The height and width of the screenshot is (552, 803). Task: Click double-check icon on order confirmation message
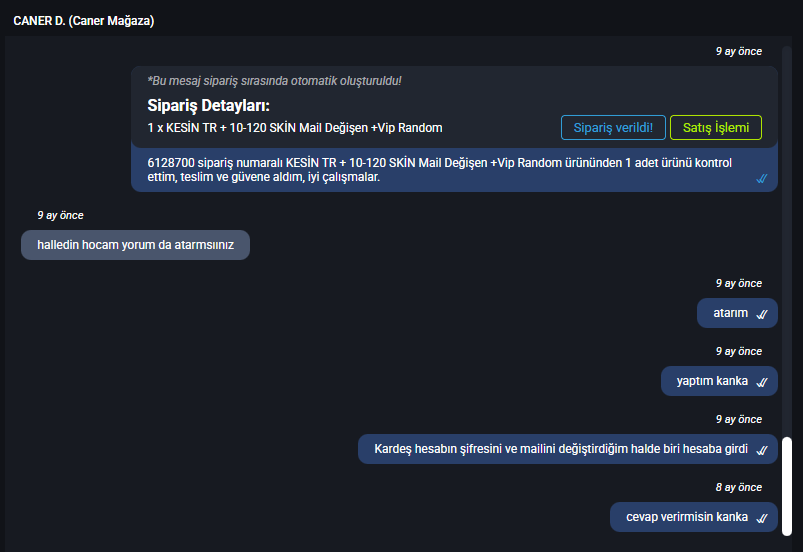(x=762, y=178)
